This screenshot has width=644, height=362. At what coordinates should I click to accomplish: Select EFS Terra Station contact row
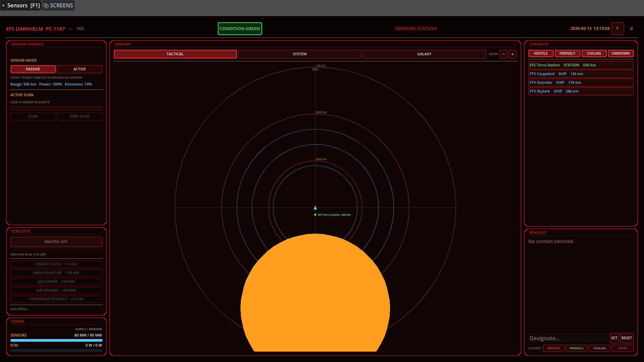pos(581,65)
